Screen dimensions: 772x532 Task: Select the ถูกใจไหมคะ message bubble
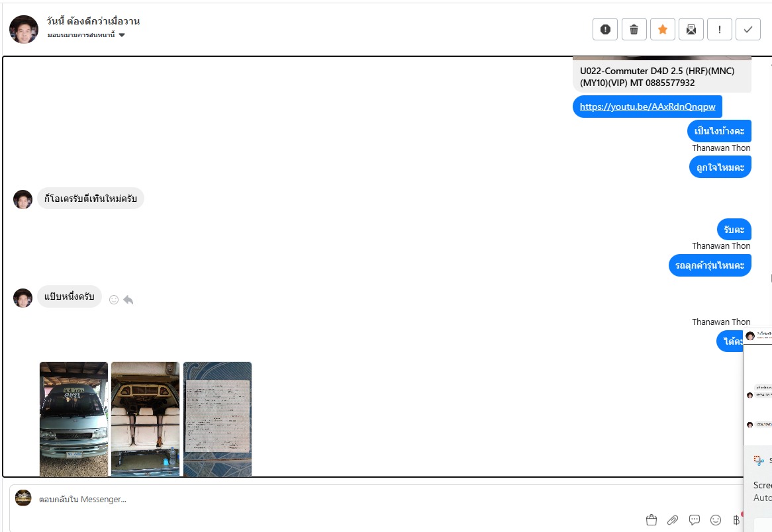click(720, 167)
